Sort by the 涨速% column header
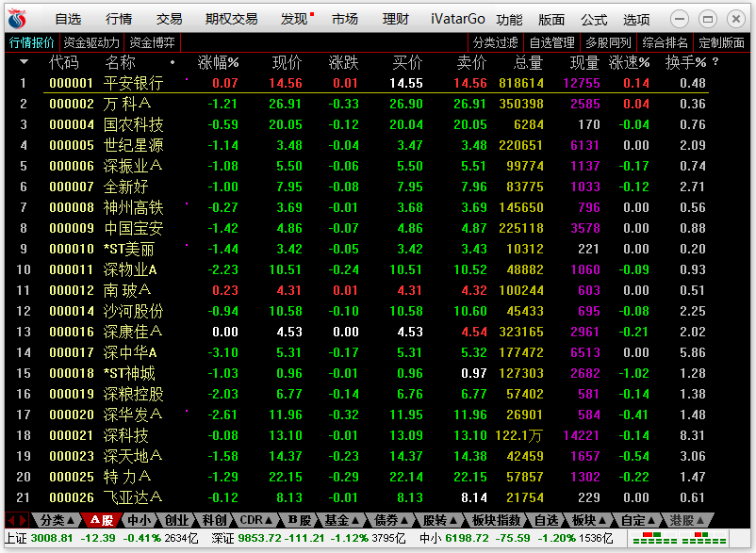The width and height of the screenshot is (756, 553). [629, 62]
